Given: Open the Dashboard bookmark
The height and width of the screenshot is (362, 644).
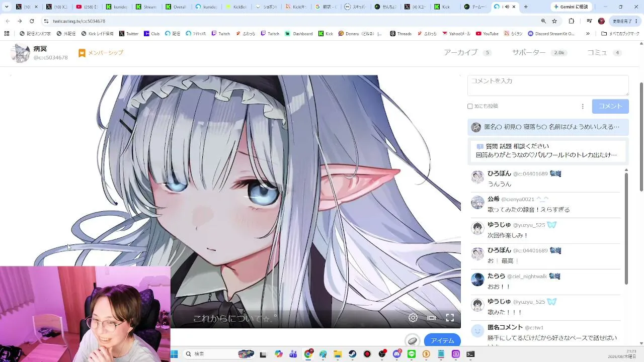Looking at the screenshot, I should point(299,34).
